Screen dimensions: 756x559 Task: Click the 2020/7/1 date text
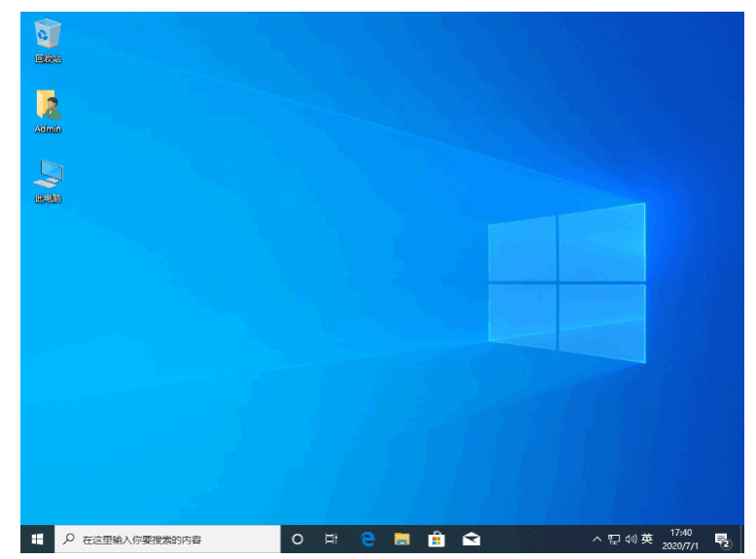point(680,546)
